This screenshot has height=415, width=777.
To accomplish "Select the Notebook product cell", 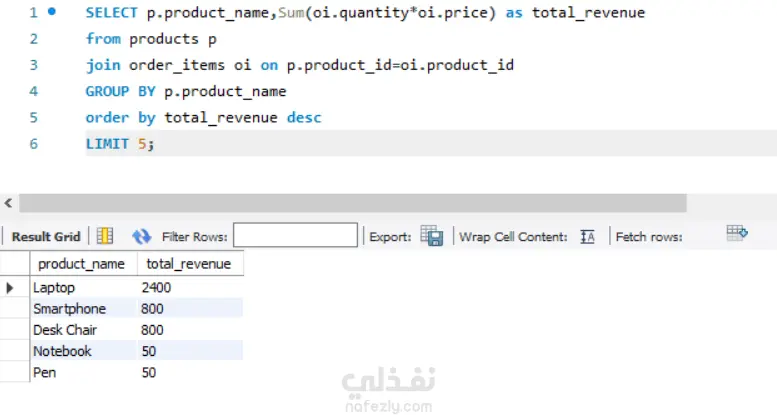I will tap(62, 351).
